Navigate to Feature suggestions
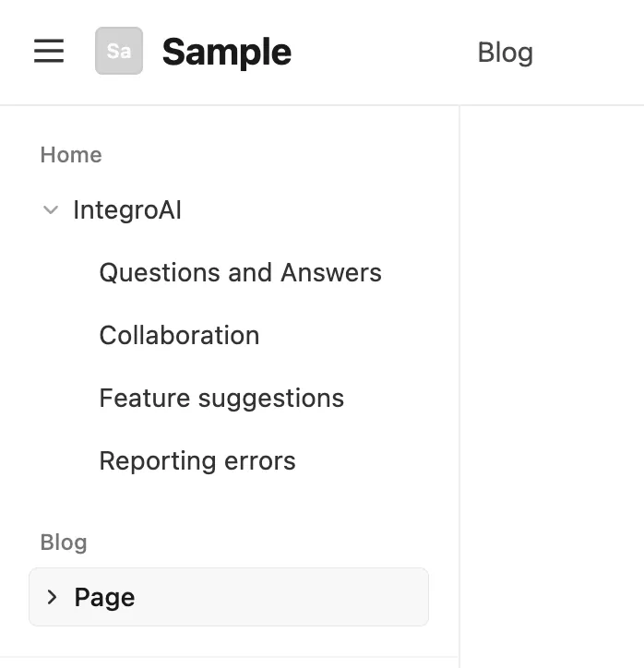The height and width of the screenshot is (668, 644). tap(221, 399)
